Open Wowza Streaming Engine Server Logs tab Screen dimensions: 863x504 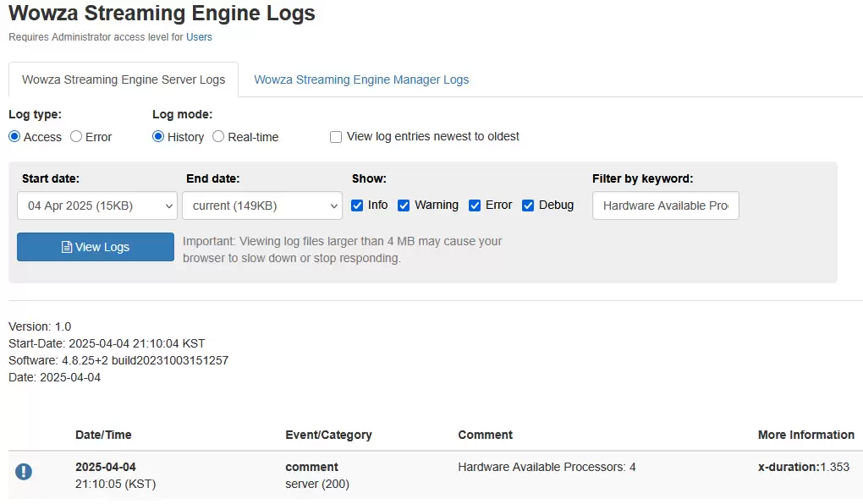124,79
